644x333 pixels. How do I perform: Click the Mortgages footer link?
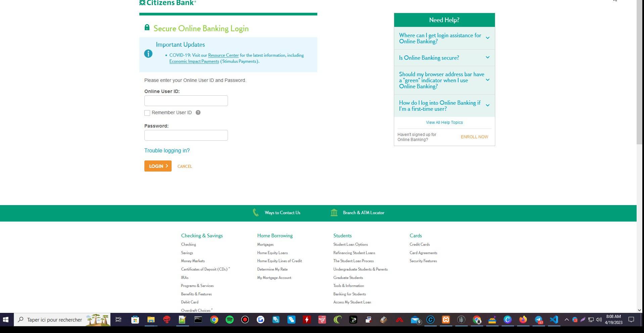point(265,245)
